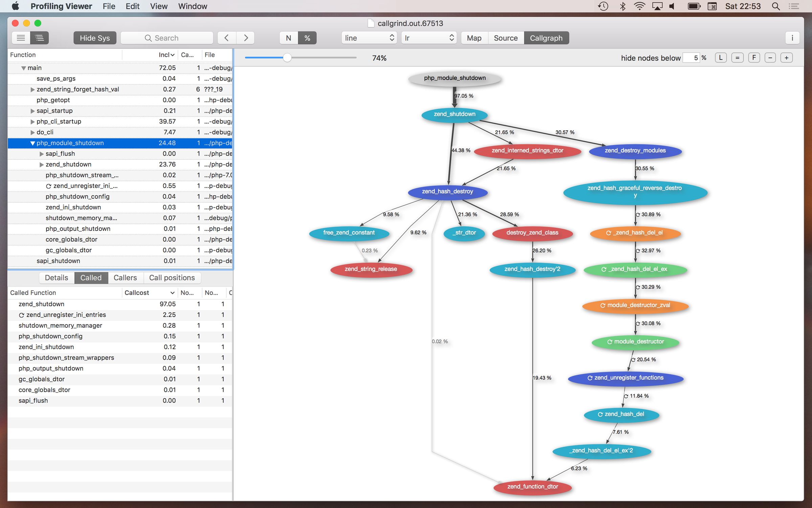Toggle Hide Sys functions
The height and width of the screenshot is (508, 812).
(x=95, y=38)
